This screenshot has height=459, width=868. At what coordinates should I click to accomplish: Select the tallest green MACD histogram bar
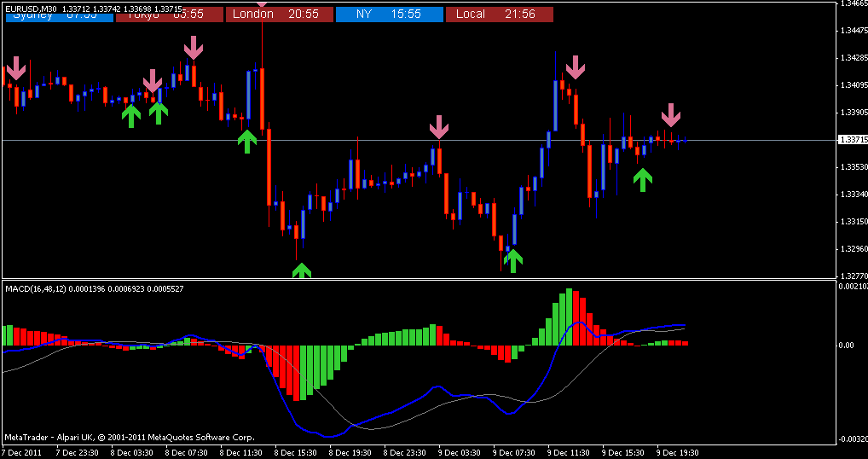tap(569, 317)
